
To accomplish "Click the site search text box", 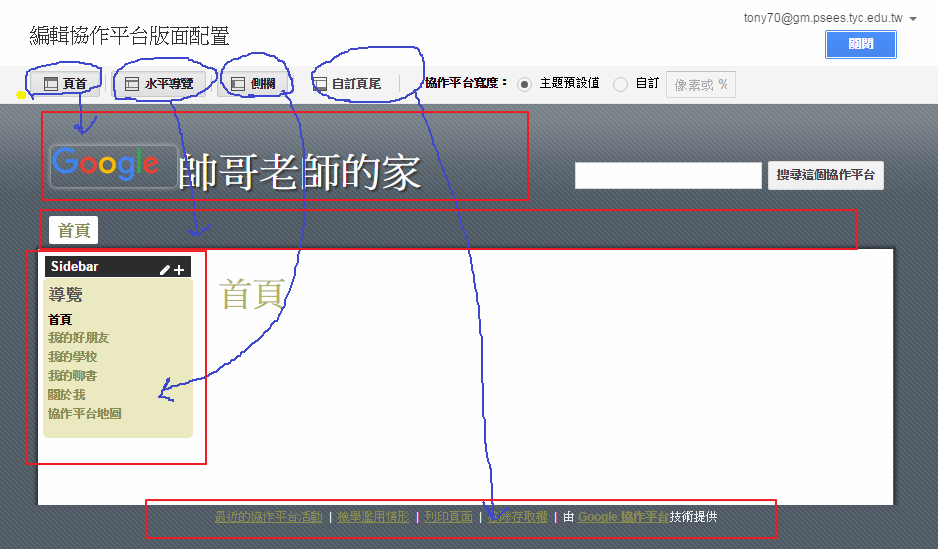I will (x=668, y=175).
